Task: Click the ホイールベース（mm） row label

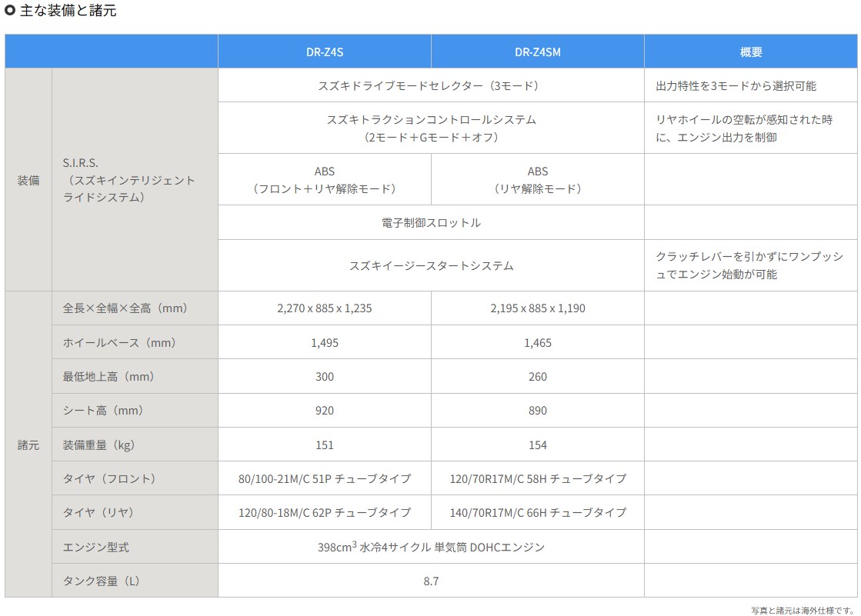Action: tap(119, 342)
